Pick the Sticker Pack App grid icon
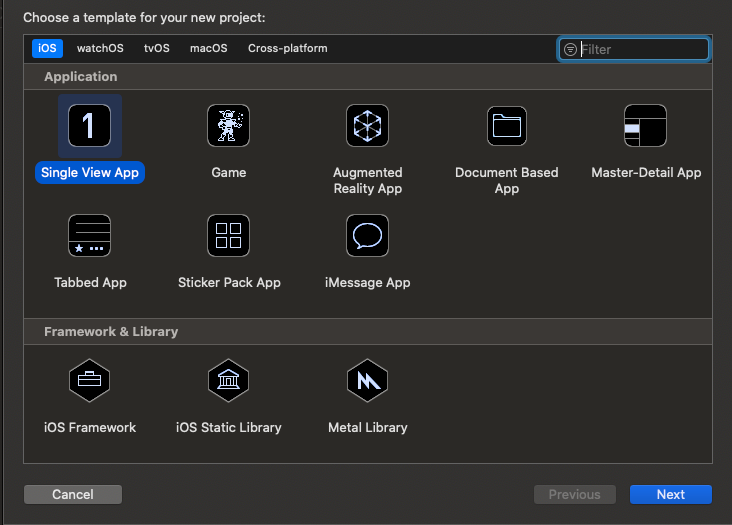Image resolution: width=732 pixels, height=525 pixels. (x=228, y=236)
